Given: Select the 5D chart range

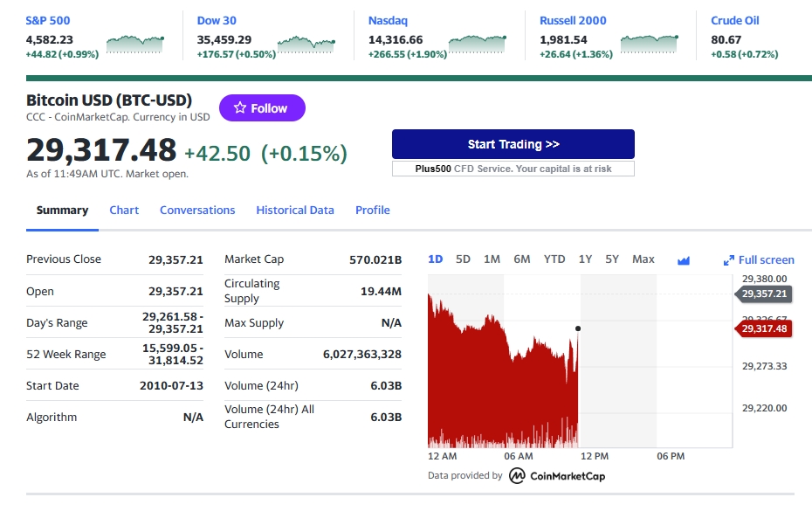Looking at the screenshot, I should point(463,259).
